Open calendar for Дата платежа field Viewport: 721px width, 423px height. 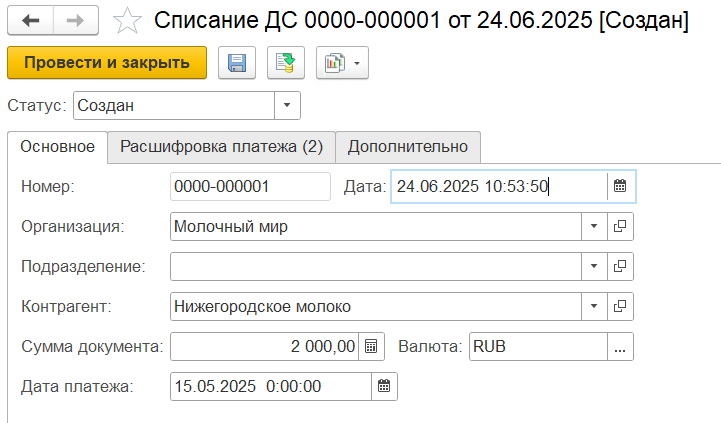[x=384, y=386]
